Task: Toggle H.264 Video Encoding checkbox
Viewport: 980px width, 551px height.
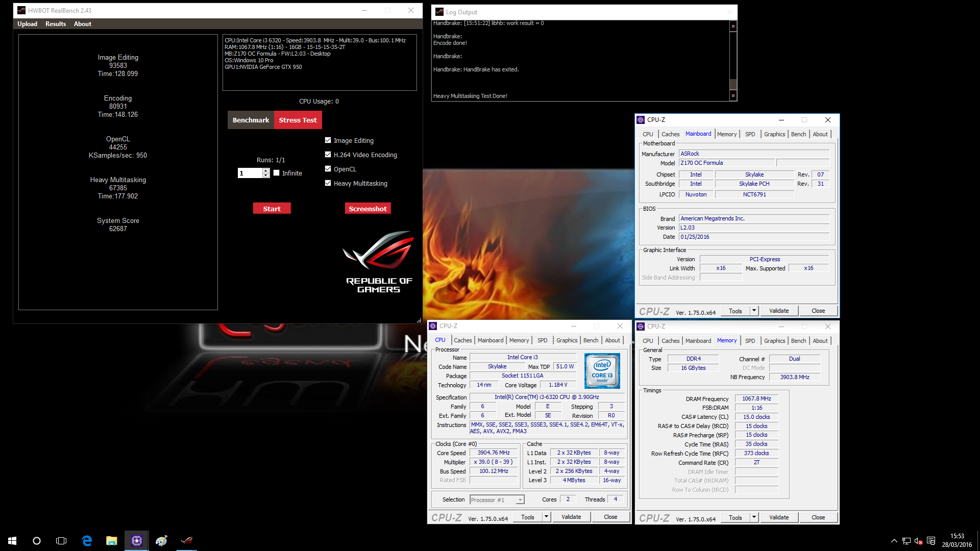Action: pos(328,154)
